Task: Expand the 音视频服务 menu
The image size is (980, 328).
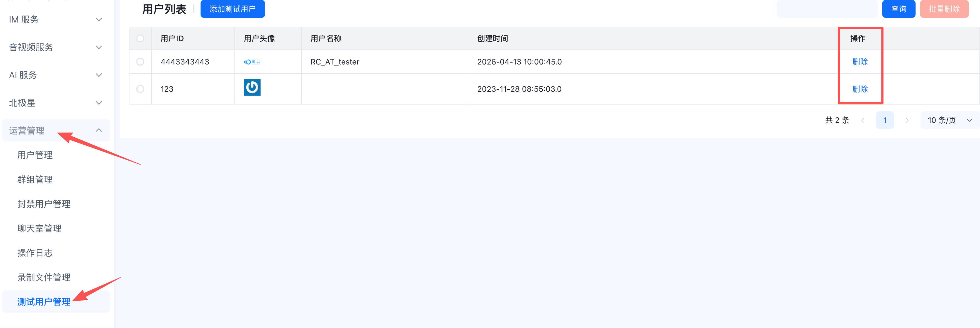Action: (56, 47)
